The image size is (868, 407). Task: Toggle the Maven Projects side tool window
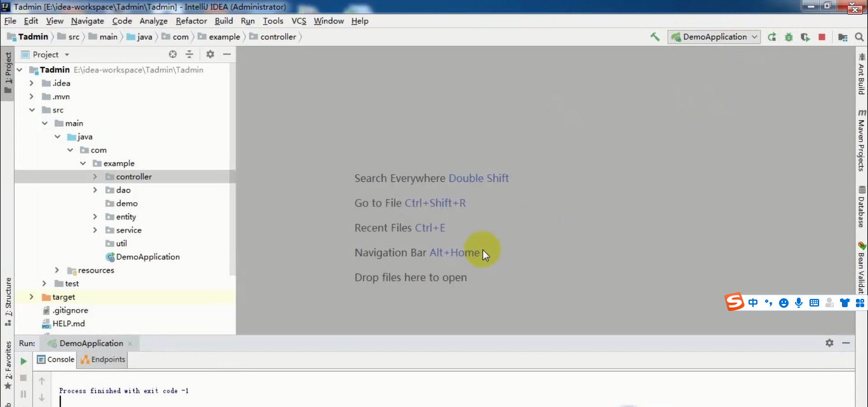(862, 140)
